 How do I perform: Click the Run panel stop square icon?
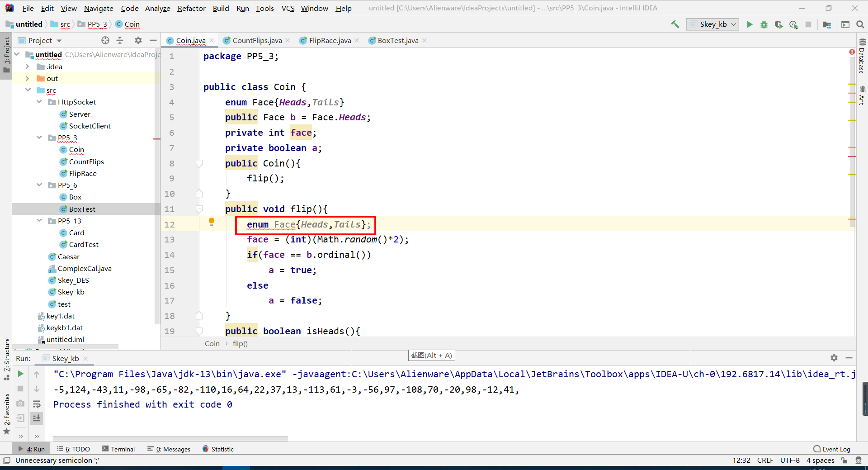tap(20, 389)
